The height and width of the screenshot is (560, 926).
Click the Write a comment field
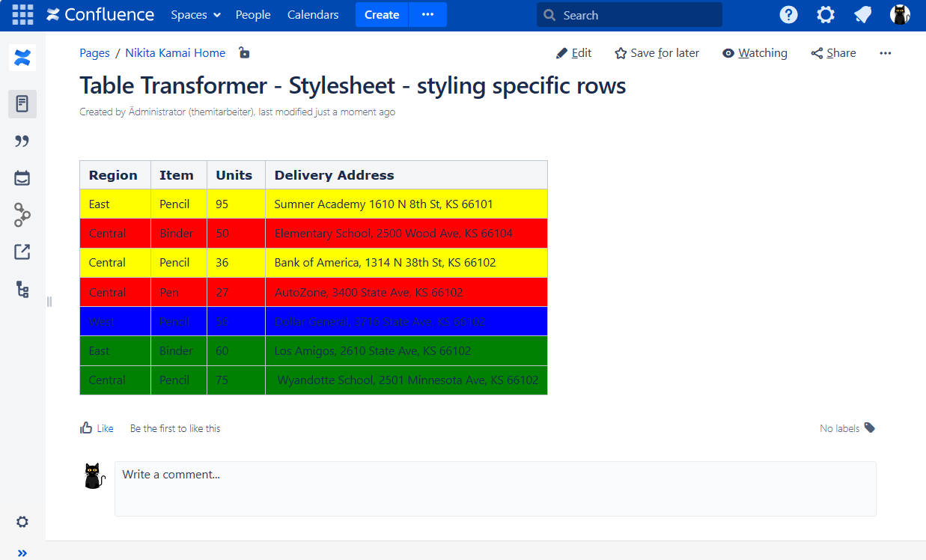[495, 488]
